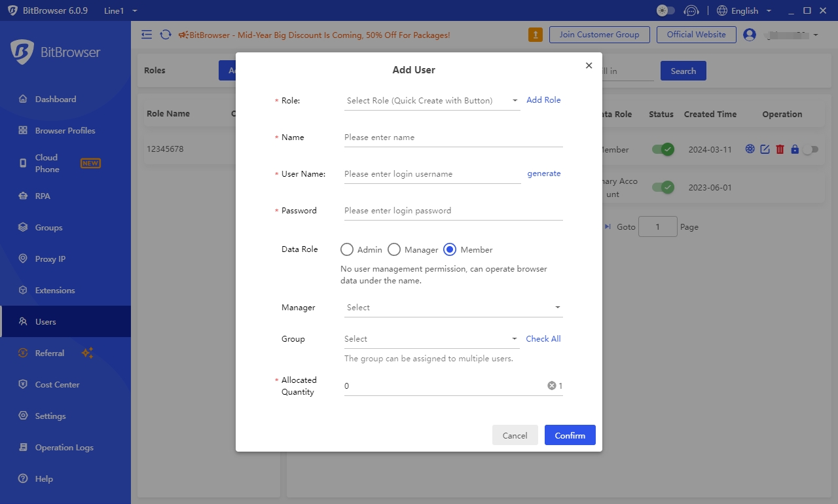Click the refresh icon in the top bar
Image resolution: width=838 pixels, height=504 pixels.
166,35
